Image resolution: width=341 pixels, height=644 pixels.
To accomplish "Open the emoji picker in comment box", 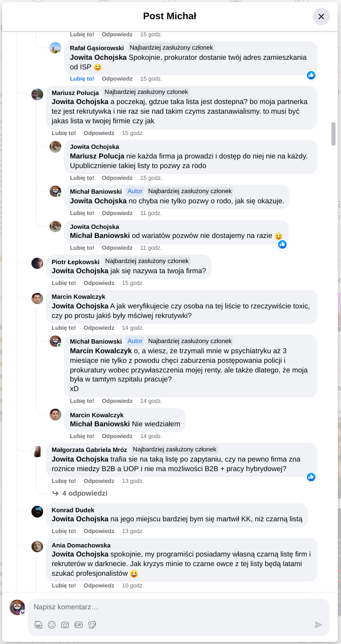I will (x=52, y=625).
